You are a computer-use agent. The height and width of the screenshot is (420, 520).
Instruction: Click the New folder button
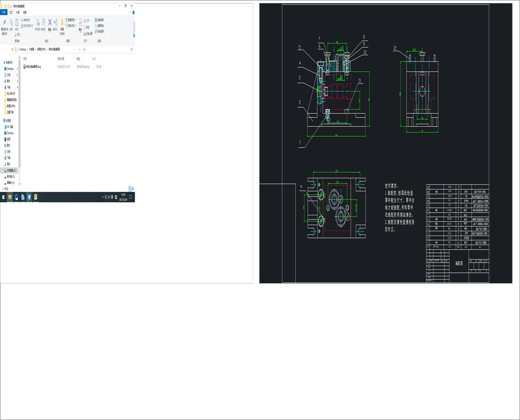coord(62,27)
